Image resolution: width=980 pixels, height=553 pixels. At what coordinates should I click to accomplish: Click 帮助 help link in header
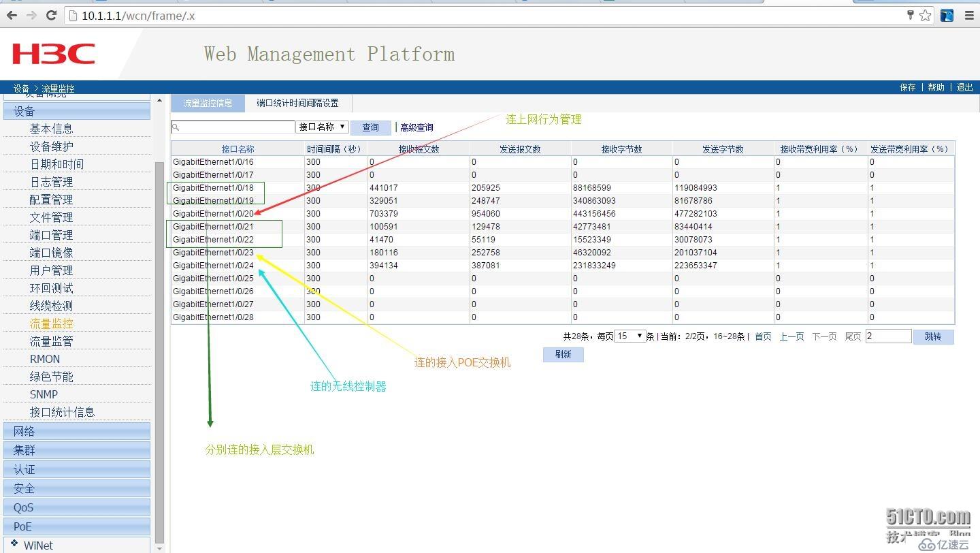(x=936, y=87)
